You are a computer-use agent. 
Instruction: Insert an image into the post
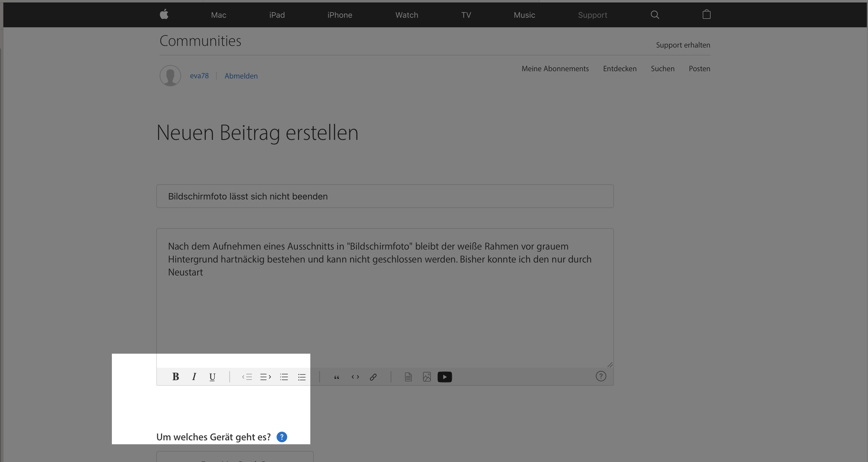click(427, 377)
